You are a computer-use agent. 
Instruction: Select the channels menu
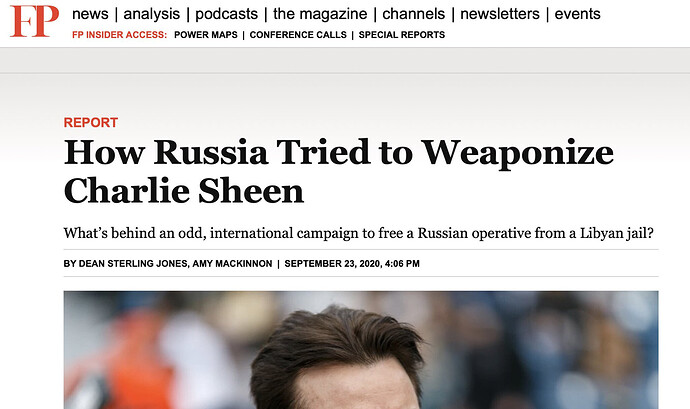click(413, 14)
